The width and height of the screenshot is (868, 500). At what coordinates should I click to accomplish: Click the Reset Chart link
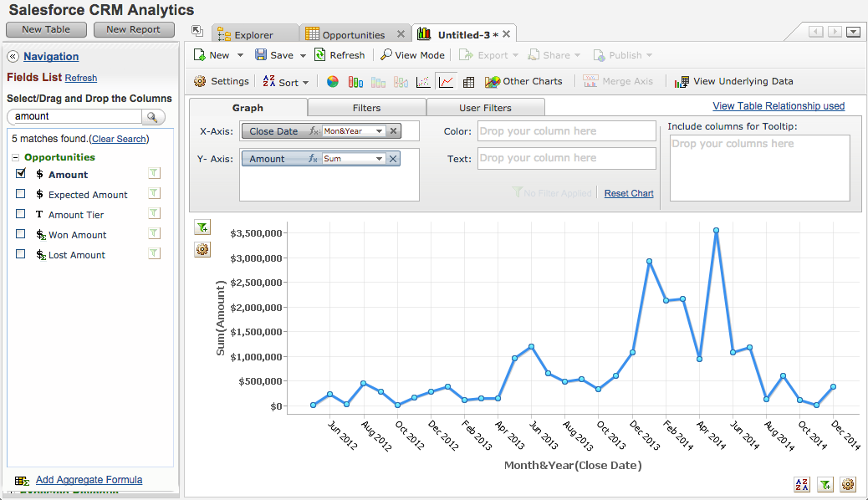pos(628,193)
